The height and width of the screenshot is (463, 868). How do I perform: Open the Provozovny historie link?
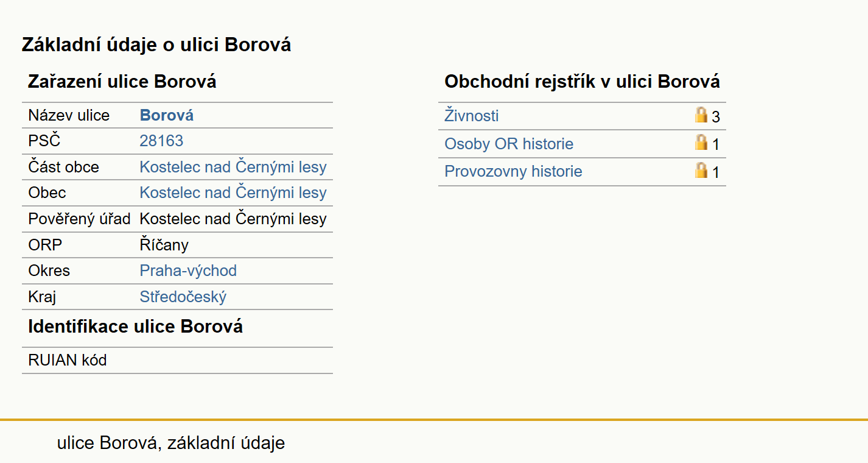click(513, 171)
